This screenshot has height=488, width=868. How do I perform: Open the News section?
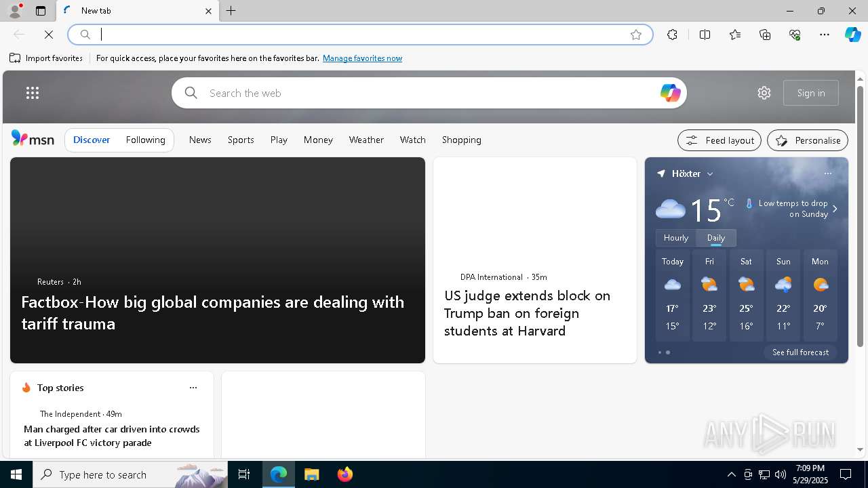point(200,140)
